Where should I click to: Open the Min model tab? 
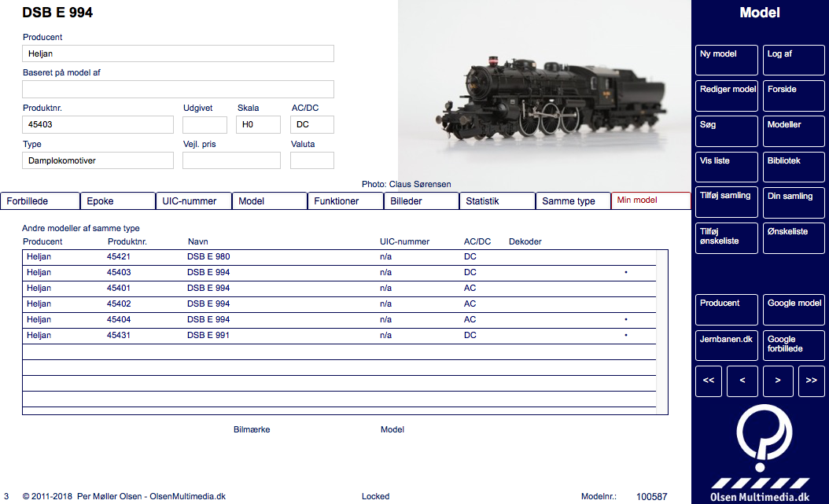[650, 200]
